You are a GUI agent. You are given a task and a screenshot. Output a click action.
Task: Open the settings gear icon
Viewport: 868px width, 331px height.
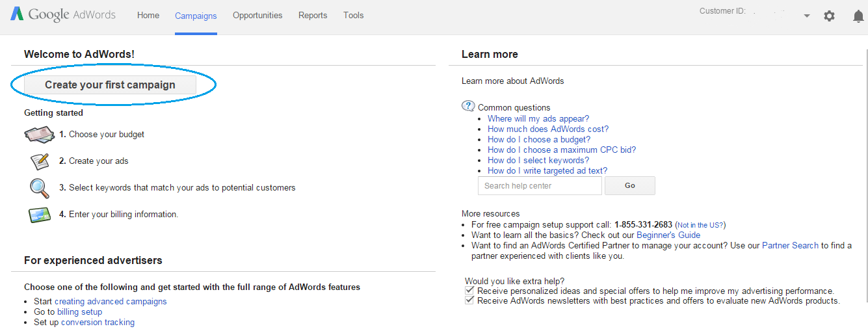829,16
